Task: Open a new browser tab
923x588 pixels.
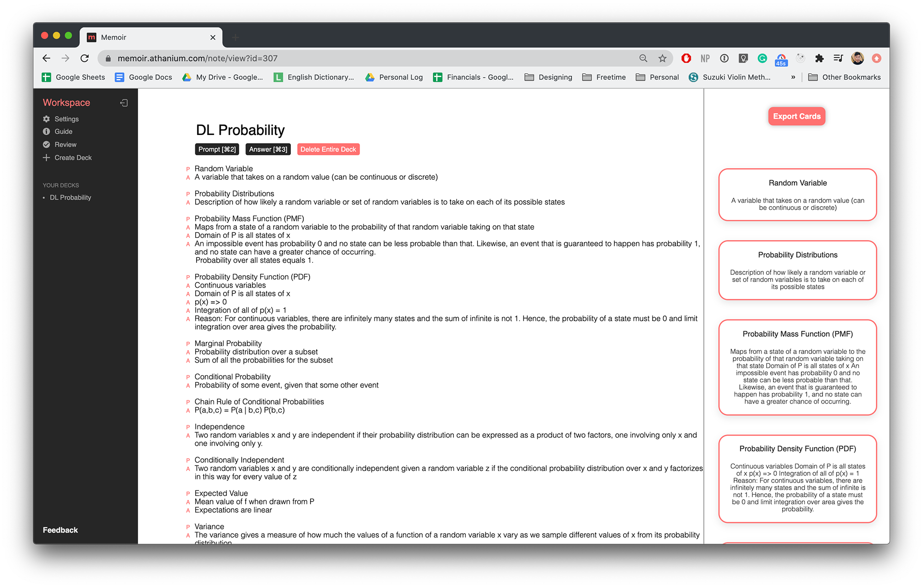Action: pos(236,37)
